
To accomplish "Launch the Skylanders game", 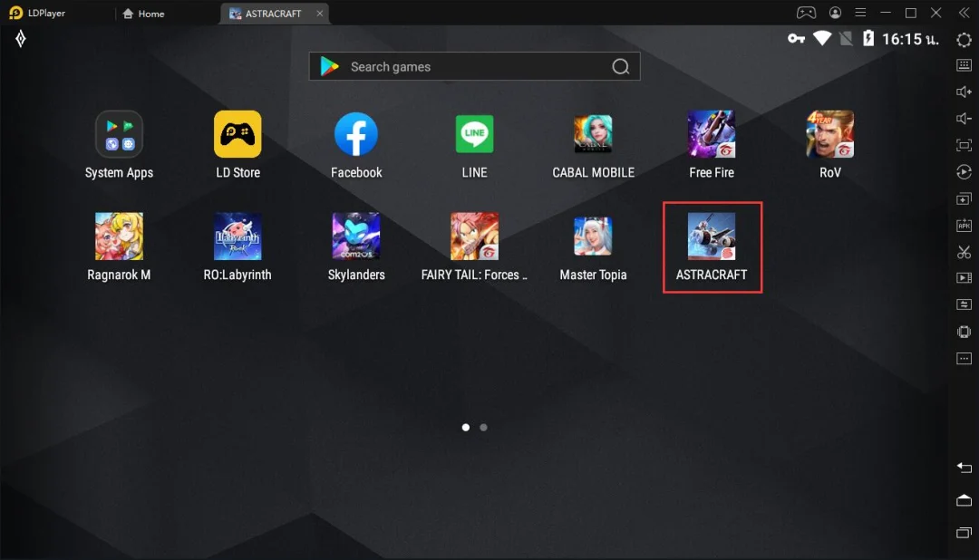I will click(x=356, y=236).
